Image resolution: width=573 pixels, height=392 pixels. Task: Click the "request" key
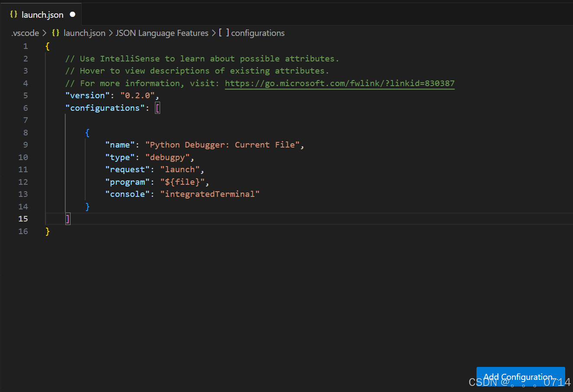tap(128, 170)
